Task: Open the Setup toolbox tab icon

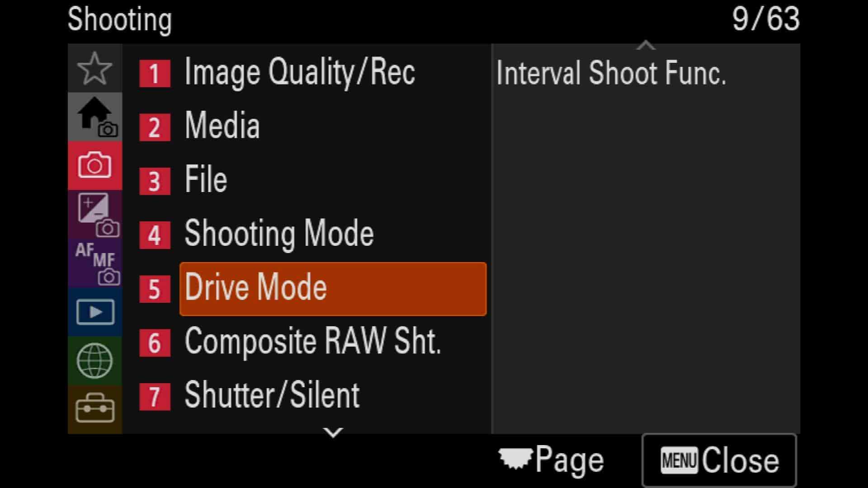Action: (94, 409)
